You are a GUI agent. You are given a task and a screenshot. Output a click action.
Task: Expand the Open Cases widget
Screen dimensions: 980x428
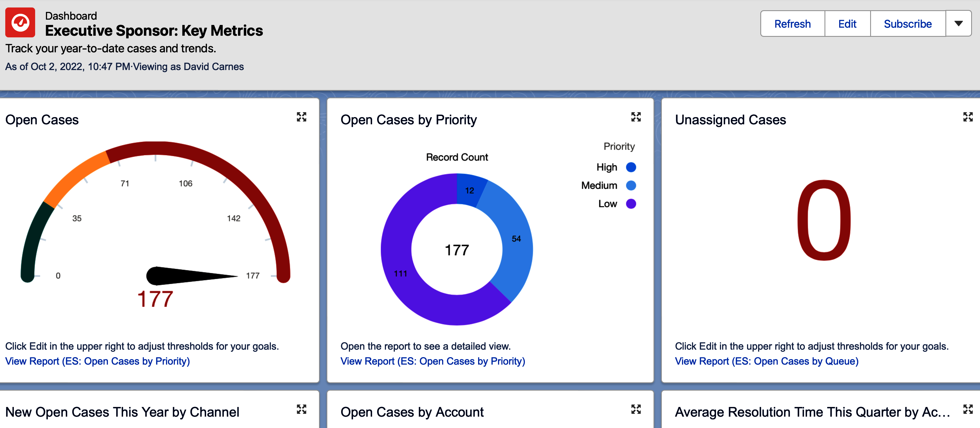[301, 117]
